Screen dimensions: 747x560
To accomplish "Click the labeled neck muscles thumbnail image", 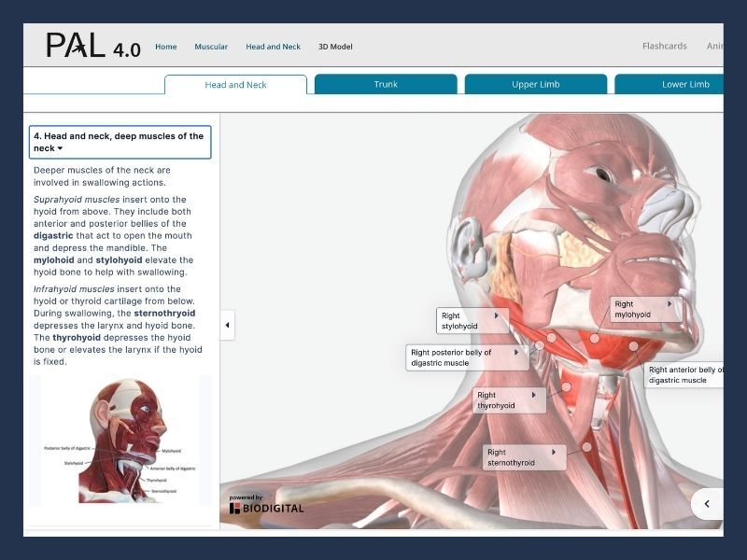I will tap(121, 439).
